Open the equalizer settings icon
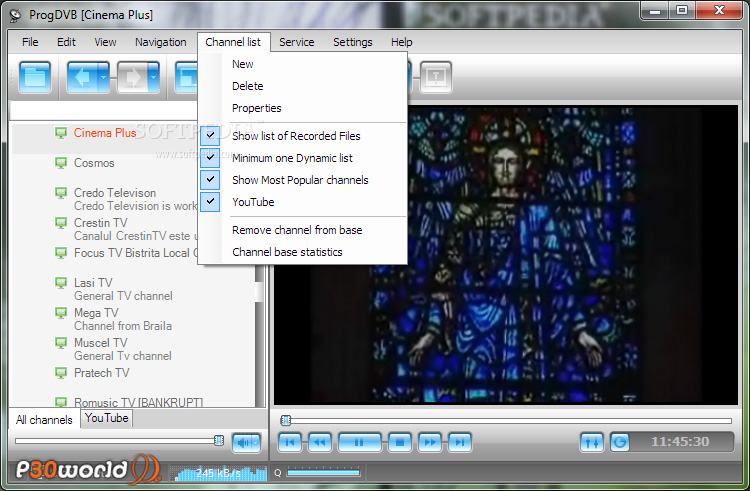The width and height of the screenshot is (750, 491). point(592,442)
